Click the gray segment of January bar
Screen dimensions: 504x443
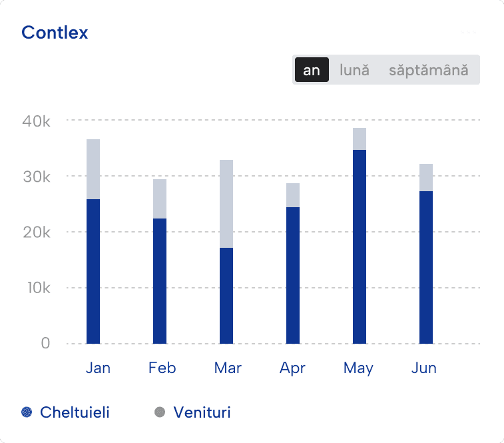click(x=93, y=169)
